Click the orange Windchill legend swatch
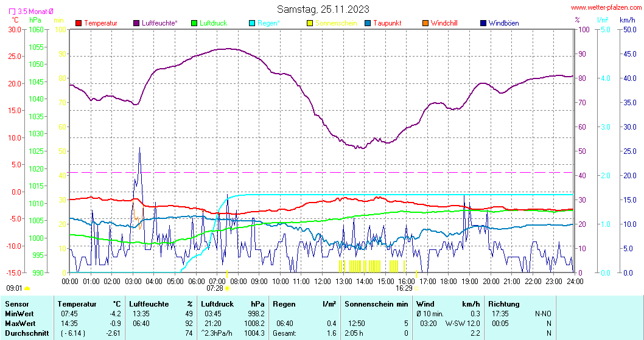Image resolution: width=644 pixels, height=340 pixels. [425, 23]
